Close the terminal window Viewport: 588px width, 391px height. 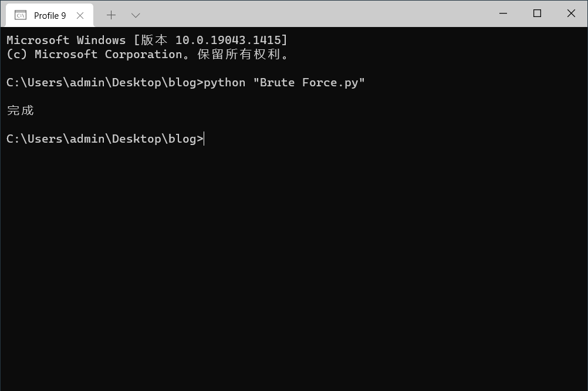[x=571, y=14]
